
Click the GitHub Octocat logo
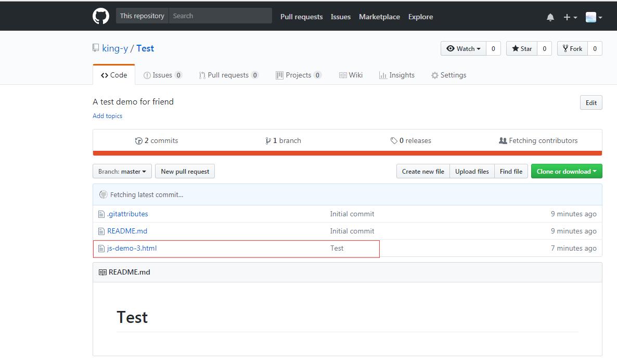tap(101, 16)
